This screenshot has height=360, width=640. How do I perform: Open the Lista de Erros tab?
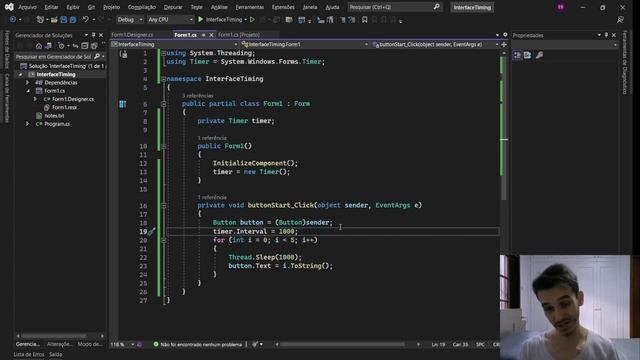29,354
